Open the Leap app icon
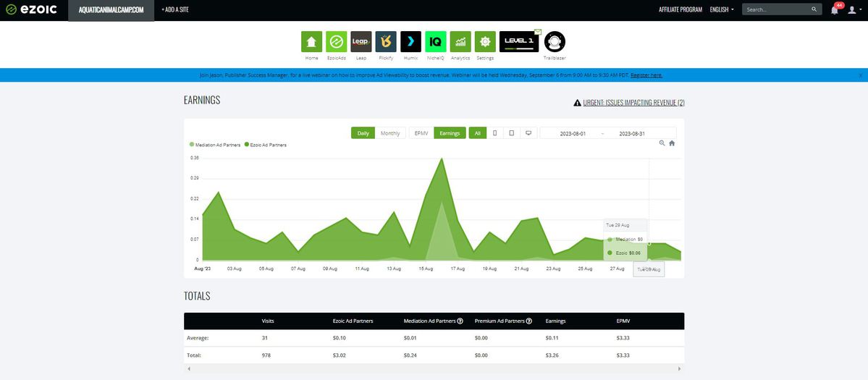Screen dimensions: 868x380 click(361, 41)
